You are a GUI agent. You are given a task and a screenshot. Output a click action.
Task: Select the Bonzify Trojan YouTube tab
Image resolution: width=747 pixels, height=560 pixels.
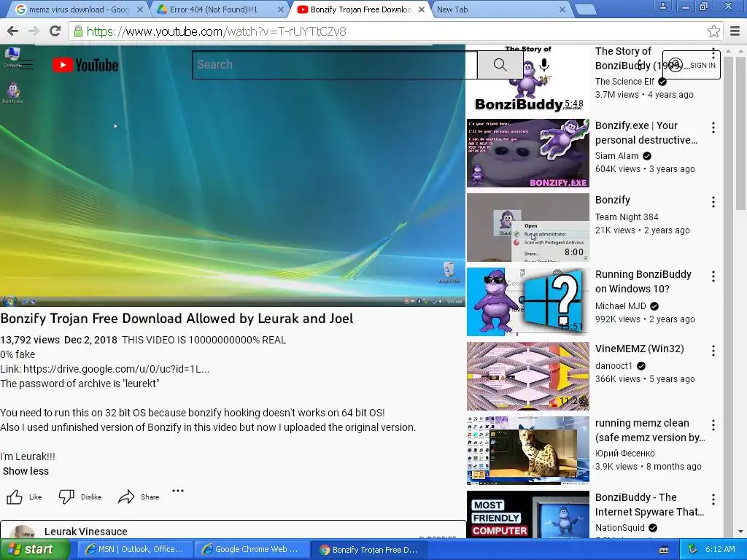[360, 9]
